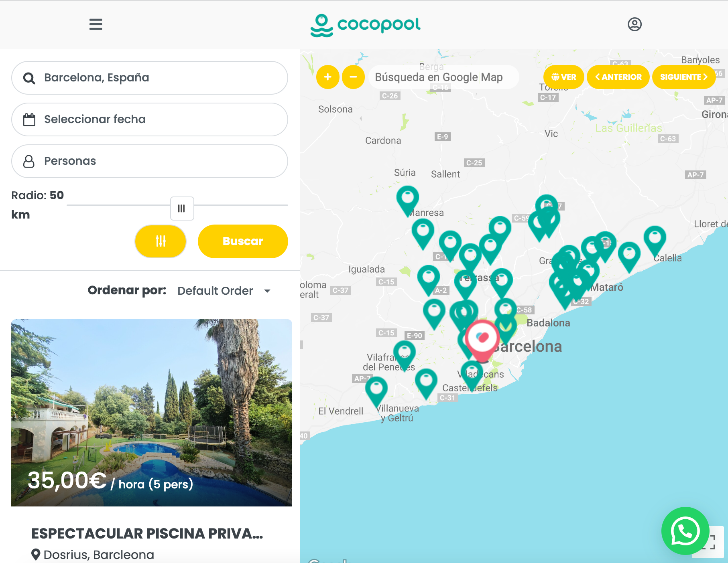Expand the Default Order sort dropdown
The width and height of the screenshot is (728, 563).
point(224,291)
